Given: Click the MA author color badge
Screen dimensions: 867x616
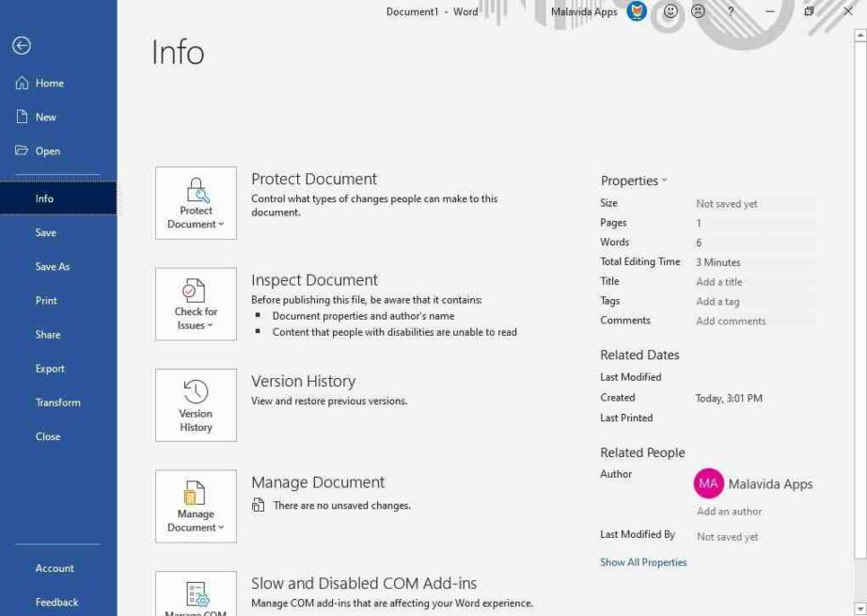Looking at the screenshot, I should click(x=709, y=483).
